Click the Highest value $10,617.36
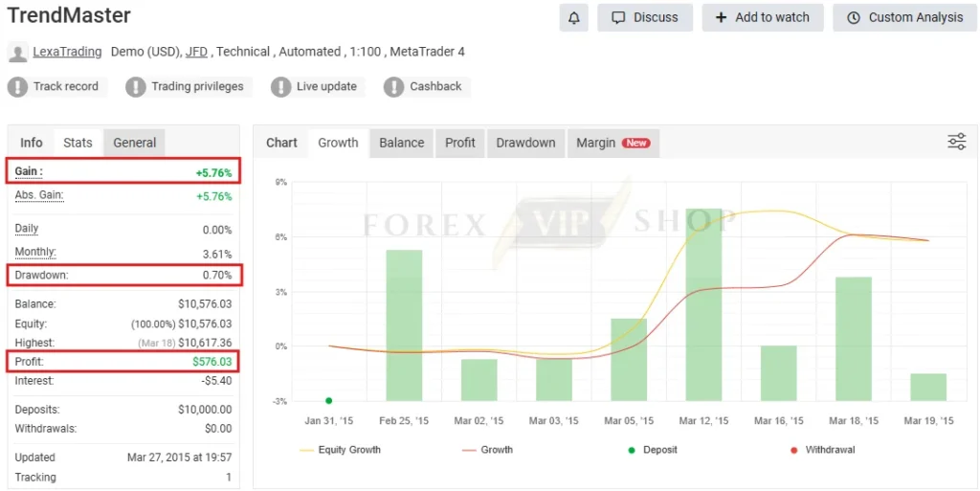Screen dimensions: 980x491 point(205,343)
